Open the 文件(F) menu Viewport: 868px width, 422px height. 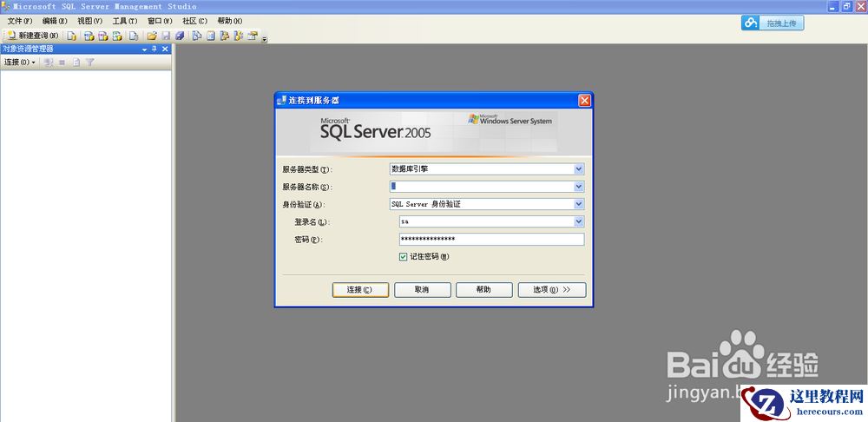[20, 21]
